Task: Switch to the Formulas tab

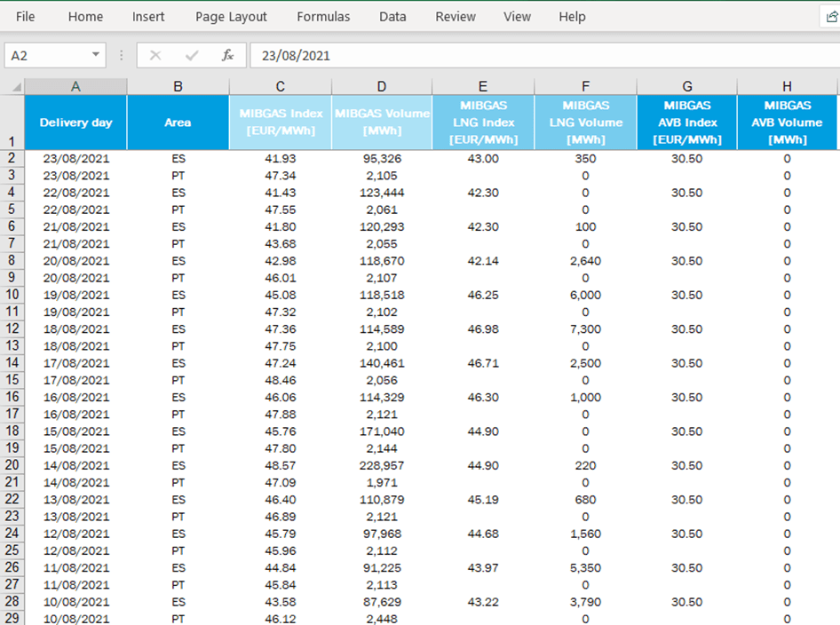Action: [323, 17]
